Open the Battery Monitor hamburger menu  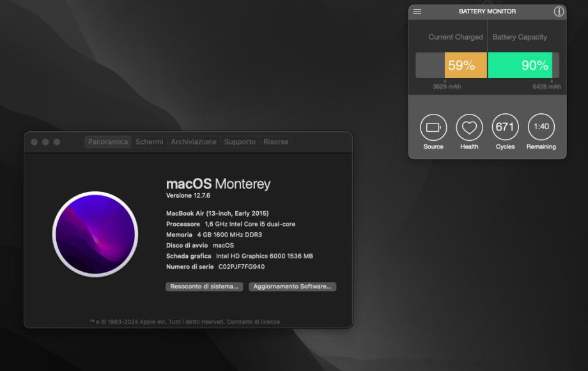[x=417, y=12]
